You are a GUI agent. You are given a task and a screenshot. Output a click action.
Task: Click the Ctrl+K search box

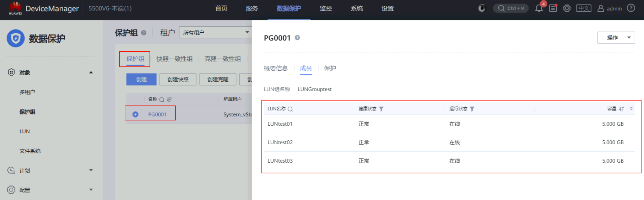pos(511,9)
